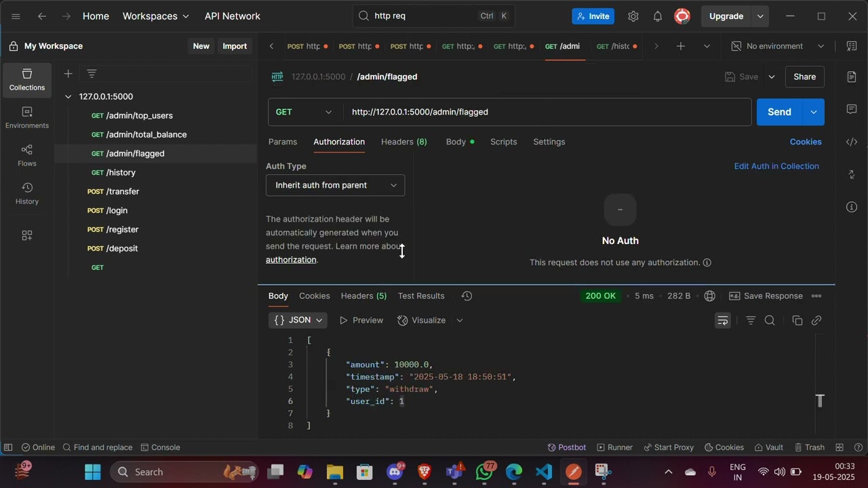Screen dimensions: 868x488
Task: Open the Collections sidebar panel
Action: [x=27, y=80]
